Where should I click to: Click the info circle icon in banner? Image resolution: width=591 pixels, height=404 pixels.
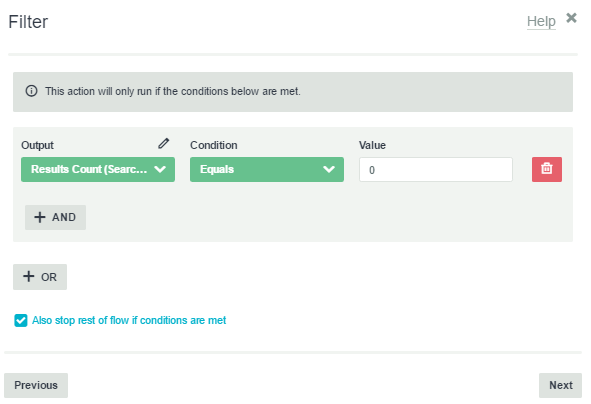point(31,91)
